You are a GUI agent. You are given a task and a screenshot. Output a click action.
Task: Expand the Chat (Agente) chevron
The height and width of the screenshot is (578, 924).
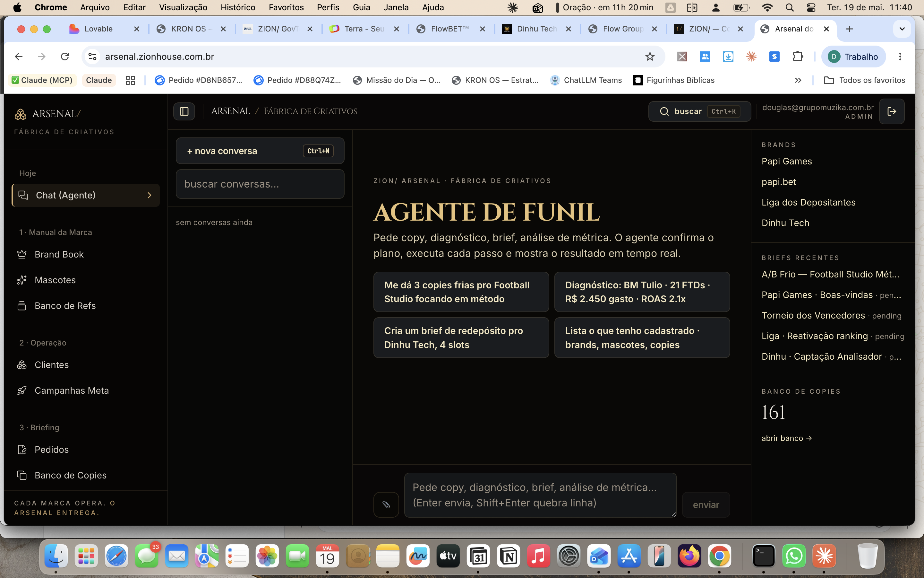click(149, 195)
